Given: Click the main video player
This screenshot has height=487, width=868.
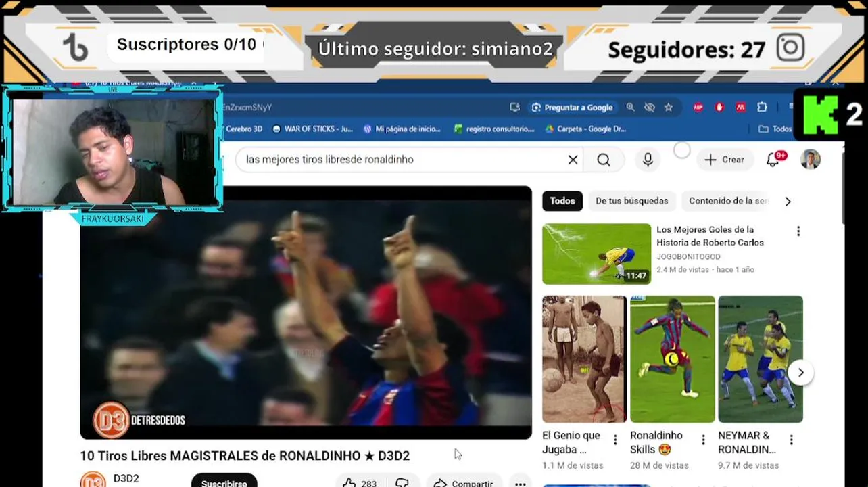Looking at the screenshot, I should (306, 312).
